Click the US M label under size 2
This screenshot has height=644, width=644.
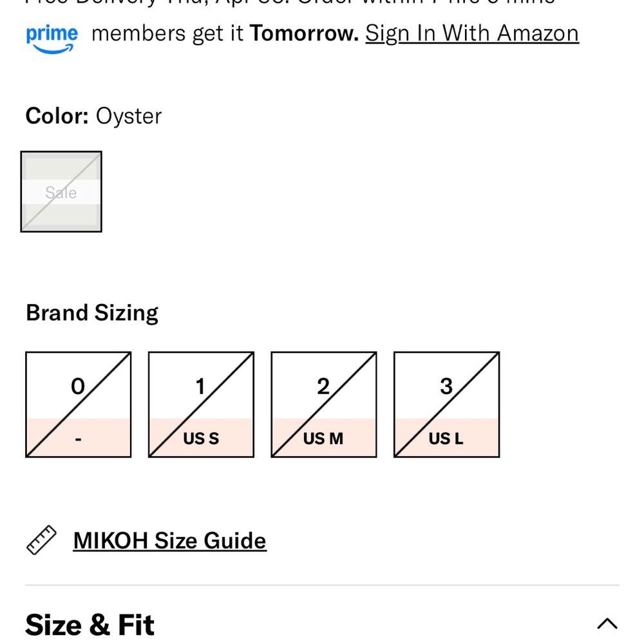[323, 439]
